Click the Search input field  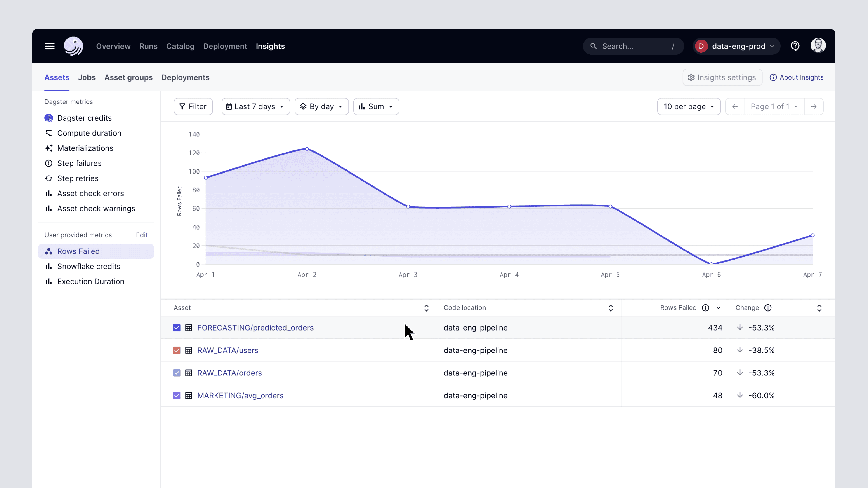633,46
